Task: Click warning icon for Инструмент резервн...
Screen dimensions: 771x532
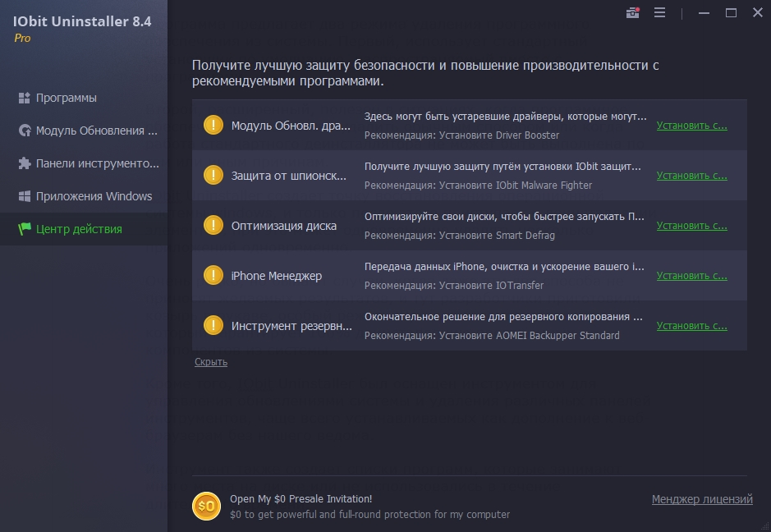Action: click(x=213, y=325)
